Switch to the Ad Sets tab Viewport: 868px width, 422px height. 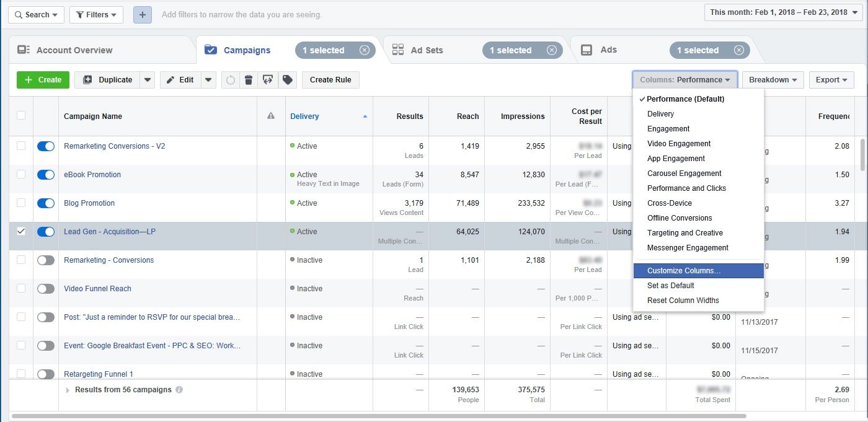pos(427,50)
